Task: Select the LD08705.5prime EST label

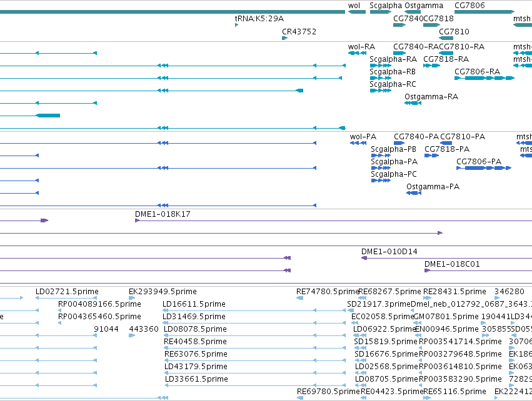Action: [x=386, y=380]
